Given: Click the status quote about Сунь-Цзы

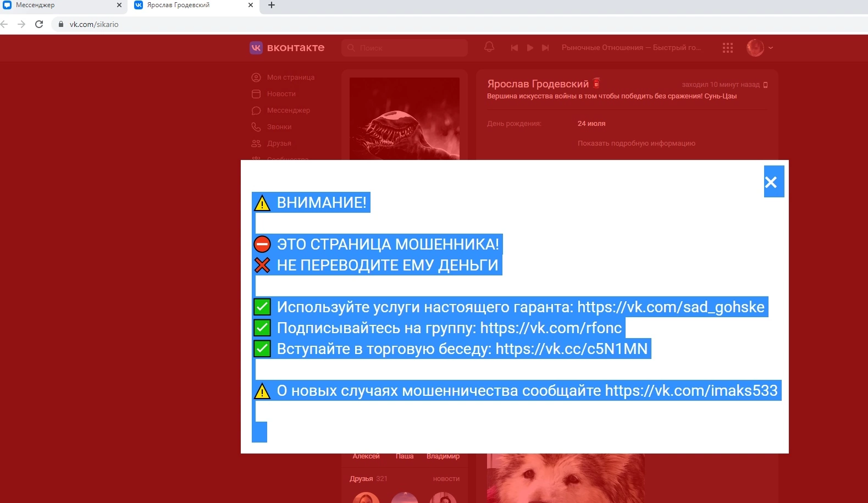Looking at the screenshot, I should click(612, 96).
